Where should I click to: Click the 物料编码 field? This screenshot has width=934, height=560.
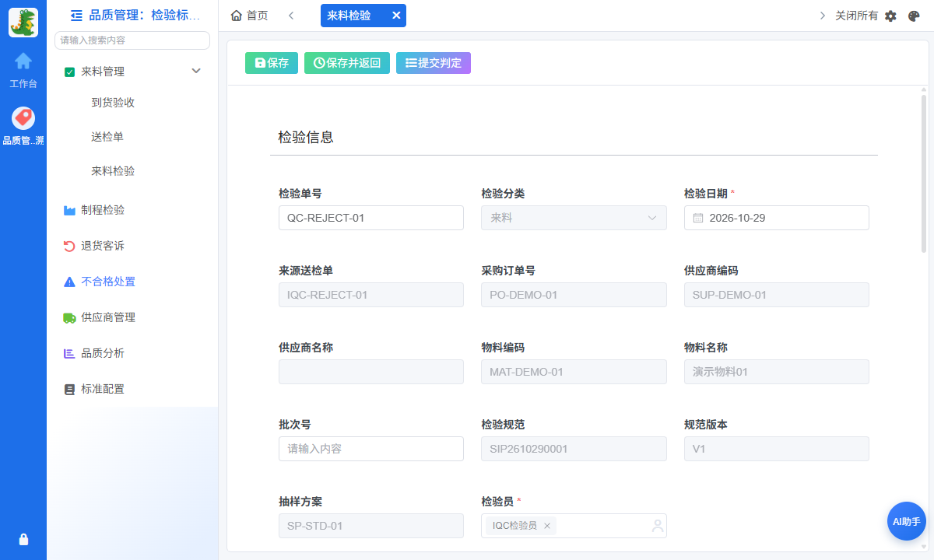(574, 372)
